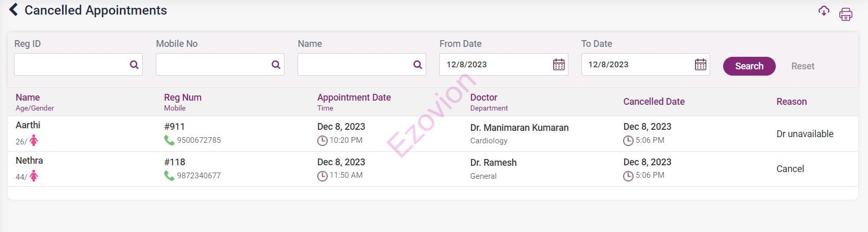The image size is (868, 232).
Task: Click the phone icon next to 9500672785
Action: coord(169,140)
